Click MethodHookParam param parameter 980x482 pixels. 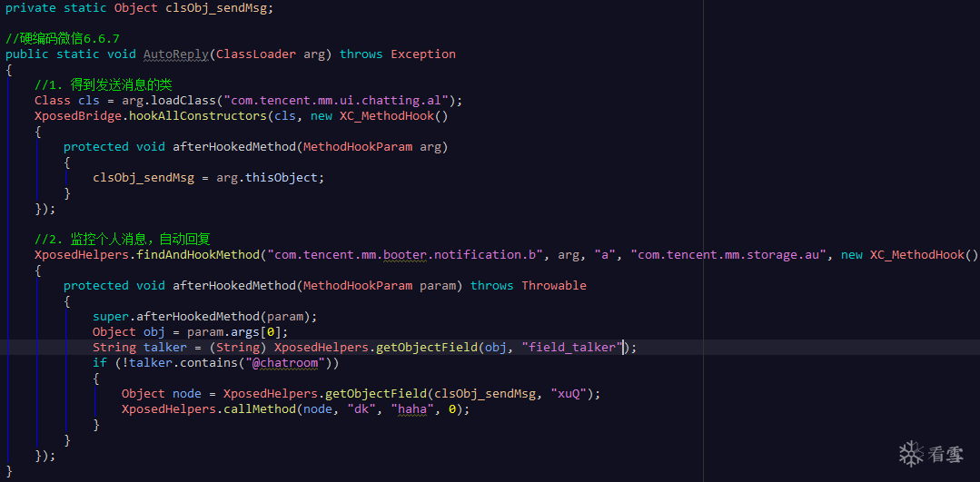pyautogui.click(x=380, y=285)
